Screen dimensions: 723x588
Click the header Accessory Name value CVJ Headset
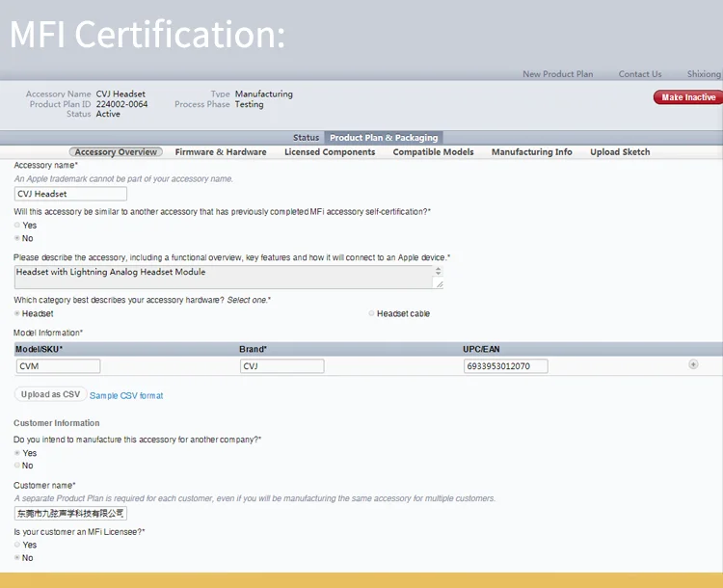point(120,94)
